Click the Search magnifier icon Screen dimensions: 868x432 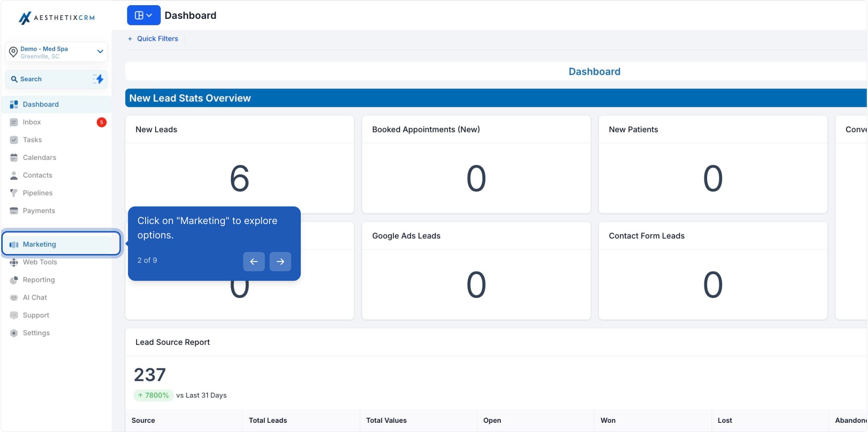pyautogui.click(x=14, y=79)
